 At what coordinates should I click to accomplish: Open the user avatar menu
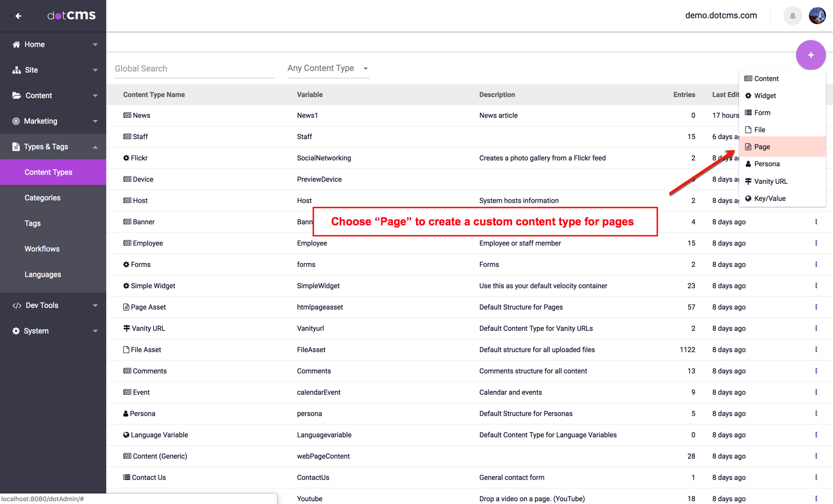click(x=817, y=16)
